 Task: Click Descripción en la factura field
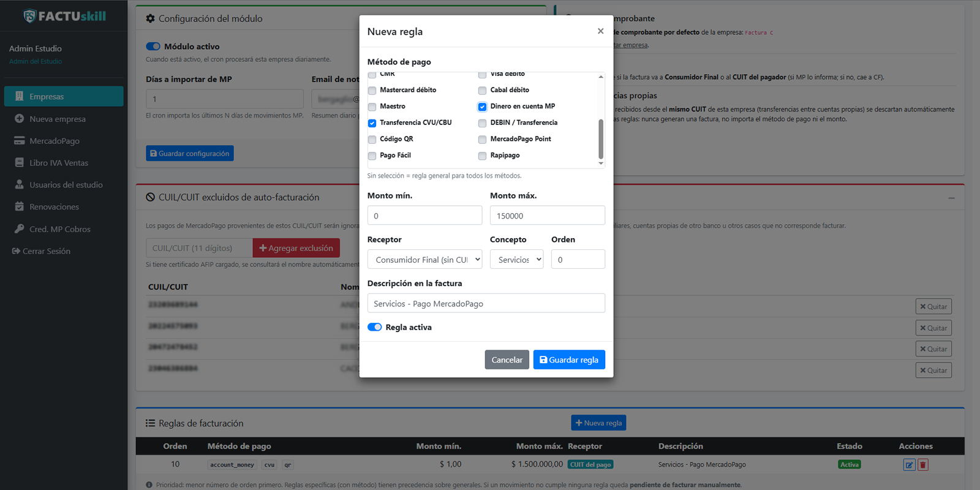[486, 303]
